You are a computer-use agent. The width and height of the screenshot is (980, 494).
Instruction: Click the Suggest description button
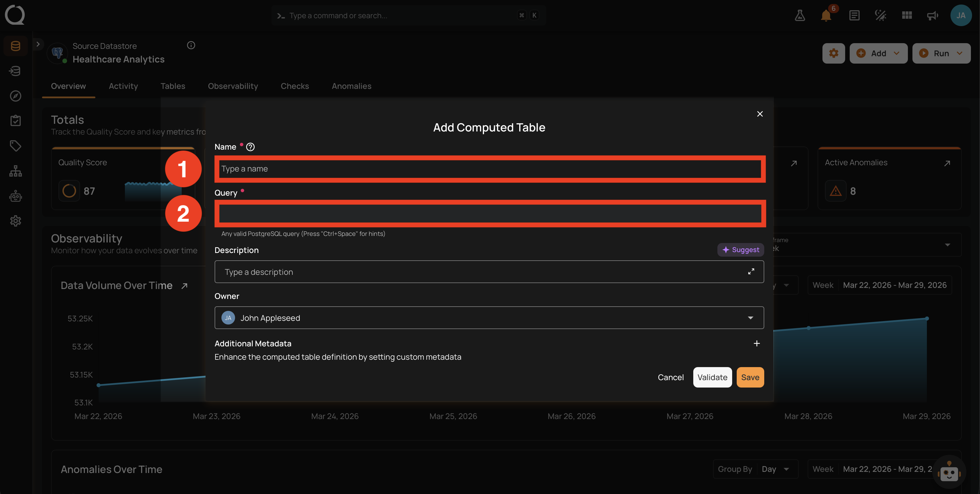click(740, 250)
